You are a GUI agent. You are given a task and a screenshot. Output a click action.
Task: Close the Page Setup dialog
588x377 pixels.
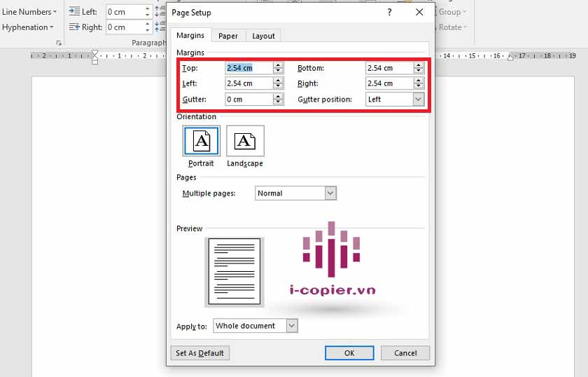419,12
